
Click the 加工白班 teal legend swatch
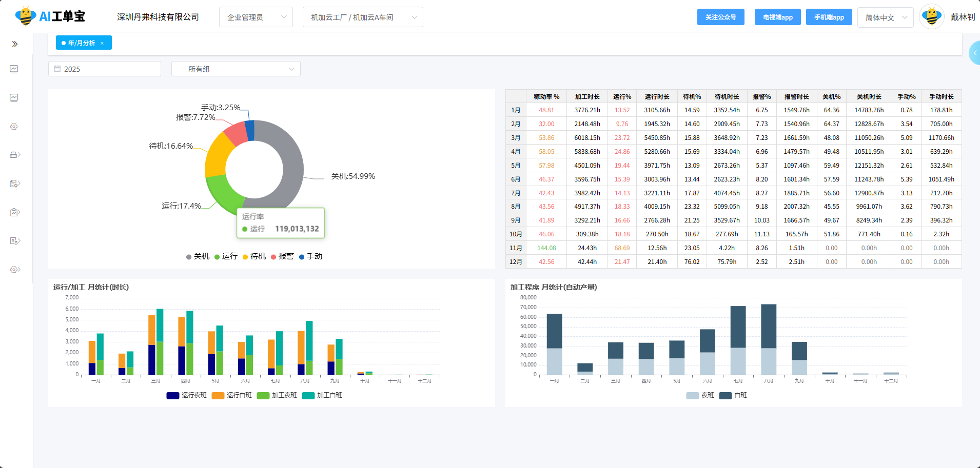308,395
